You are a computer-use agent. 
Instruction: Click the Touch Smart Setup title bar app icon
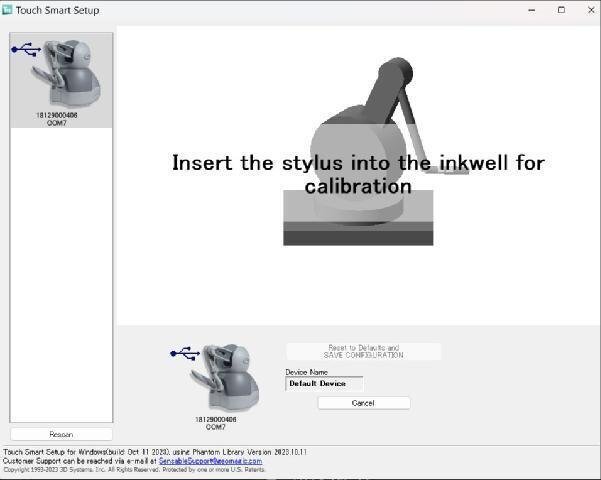click(7, 10)
